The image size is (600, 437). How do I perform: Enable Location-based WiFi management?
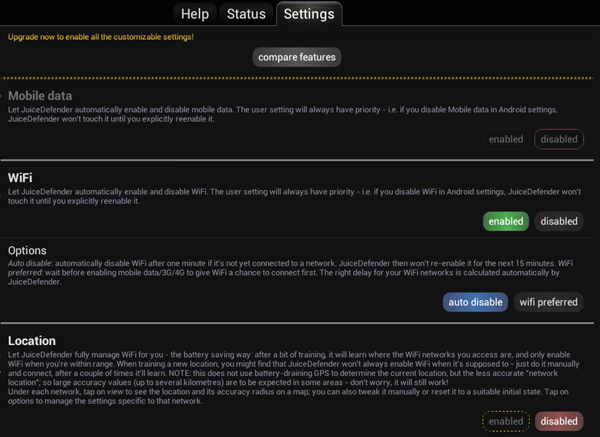(505, 421)
